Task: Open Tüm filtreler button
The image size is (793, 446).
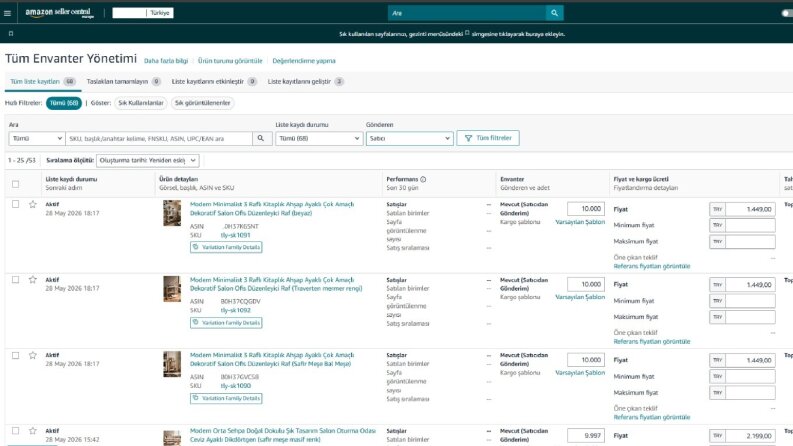Action: click(x=488, y=138)
